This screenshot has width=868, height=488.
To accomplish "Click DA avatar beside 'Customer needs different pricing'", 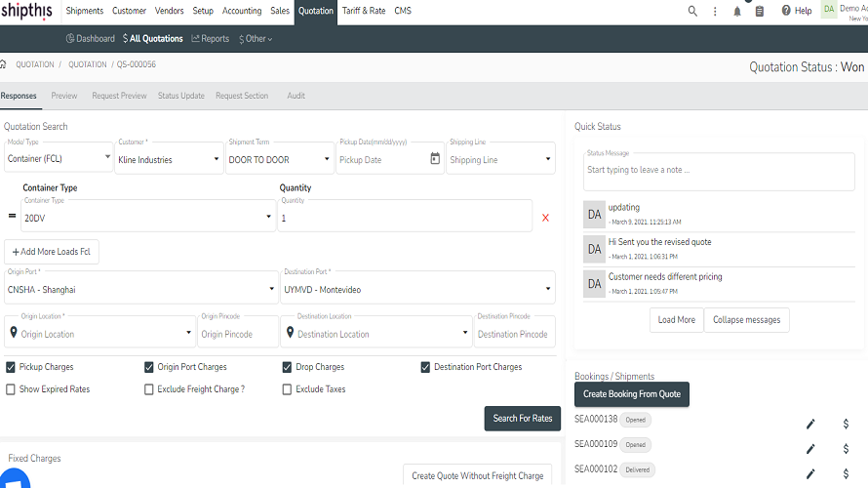I will pyautogui.click(x=595, y=284).
